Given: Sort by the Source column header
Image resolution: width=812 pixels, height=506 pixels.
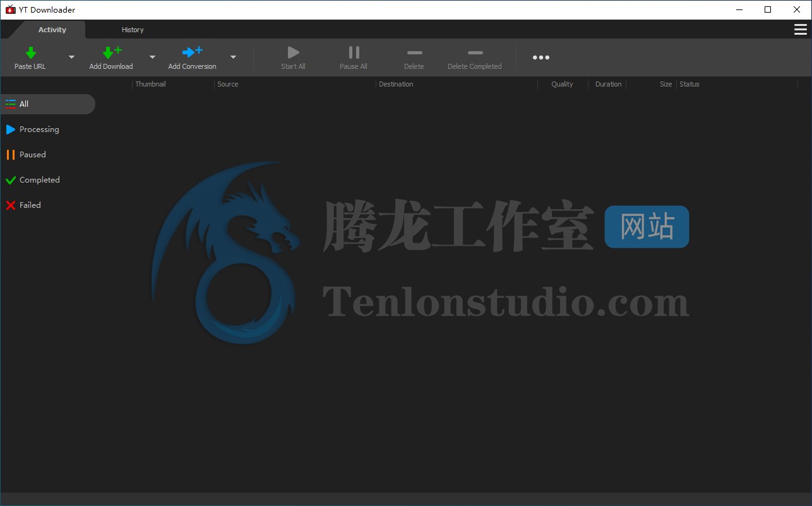Looking at the screenshot, I should (x=295, y=84).
